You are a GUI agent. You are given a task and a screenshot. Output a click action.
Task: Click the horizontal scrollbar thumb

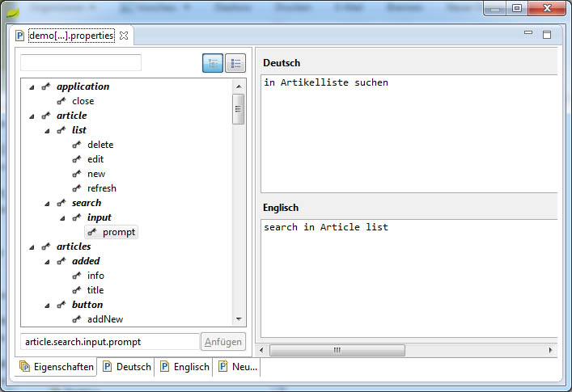click(337, 351)
